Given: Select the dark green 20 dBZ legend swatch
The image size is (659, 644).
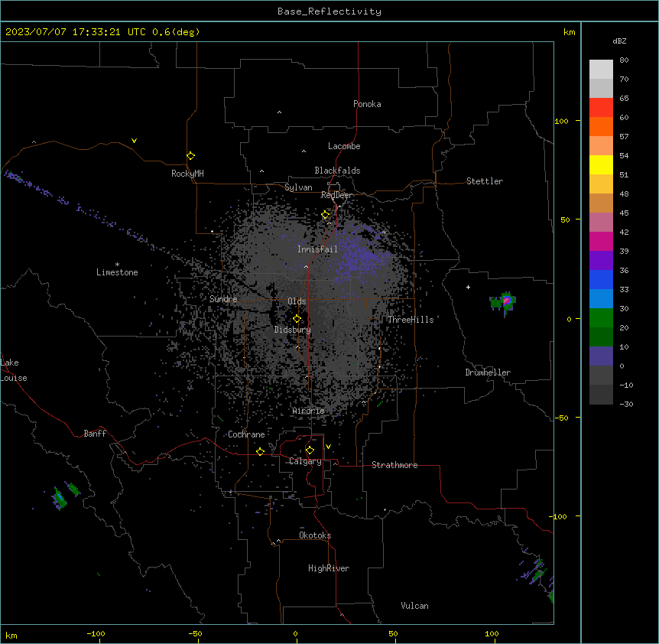Looking at the screenshot, I should tap(601, 337).
